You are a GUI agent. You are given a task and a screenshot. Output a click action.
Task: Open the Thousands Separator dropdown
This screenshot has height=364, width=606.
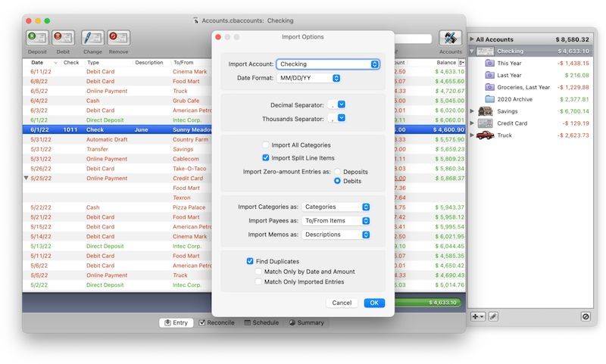pyautogui.click(x=336, y=118)
